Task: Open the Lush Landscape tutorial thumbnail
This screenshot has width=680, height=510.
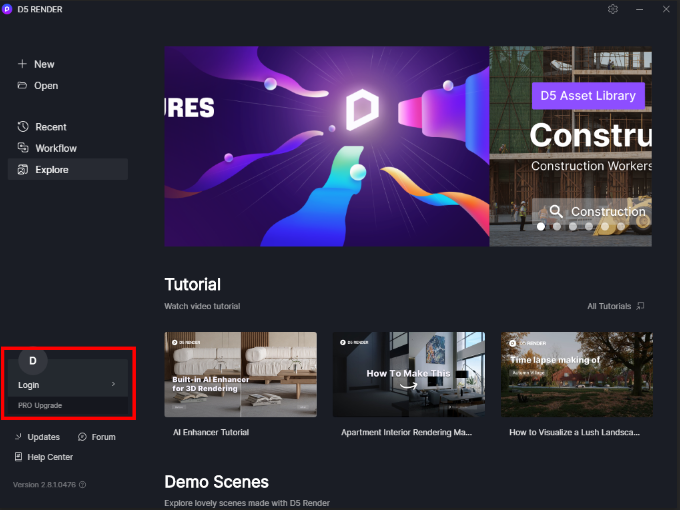Action: pos(577,374)
